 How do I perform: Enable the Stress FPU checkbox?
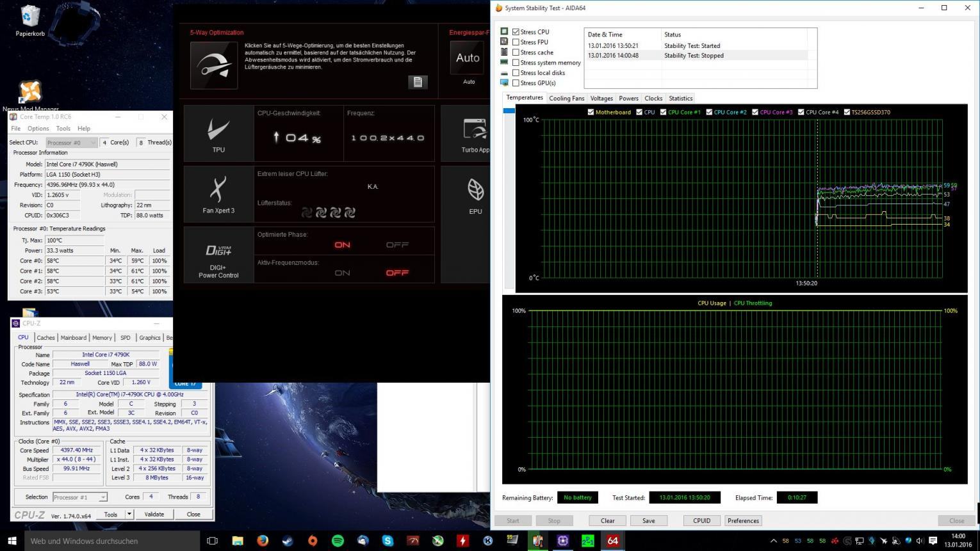(516, 42)
